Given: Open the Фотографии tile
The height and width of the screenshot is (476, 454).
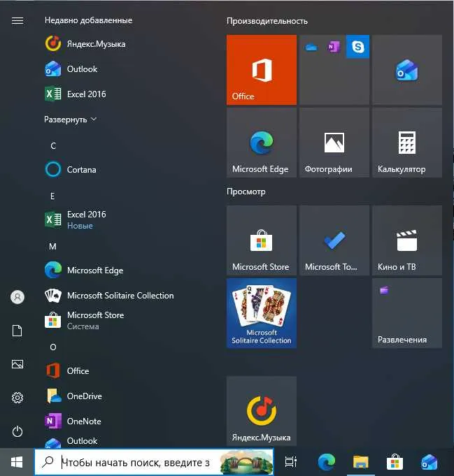Looking at the screenshot, I should point(334,143).
